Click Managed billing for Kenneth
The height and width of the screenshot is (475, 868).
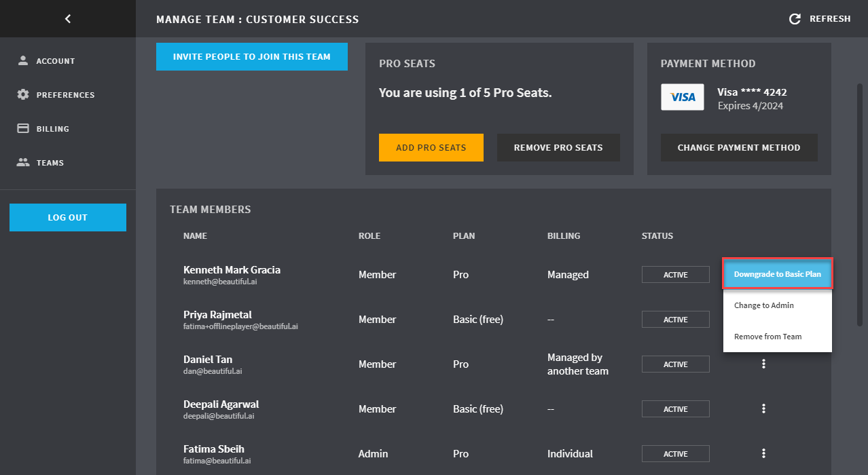click(568, 275)
